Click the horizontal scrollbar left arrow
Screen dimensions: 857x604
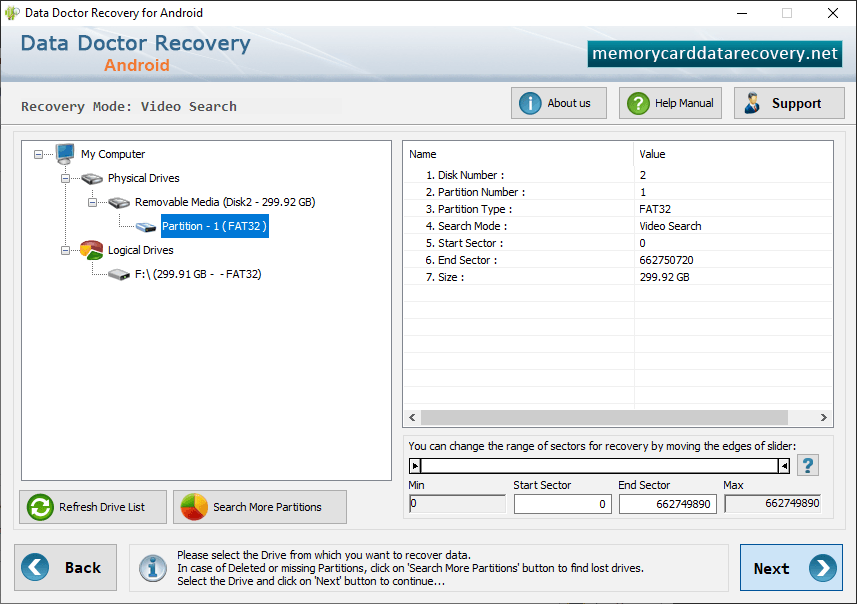[412, 418]
